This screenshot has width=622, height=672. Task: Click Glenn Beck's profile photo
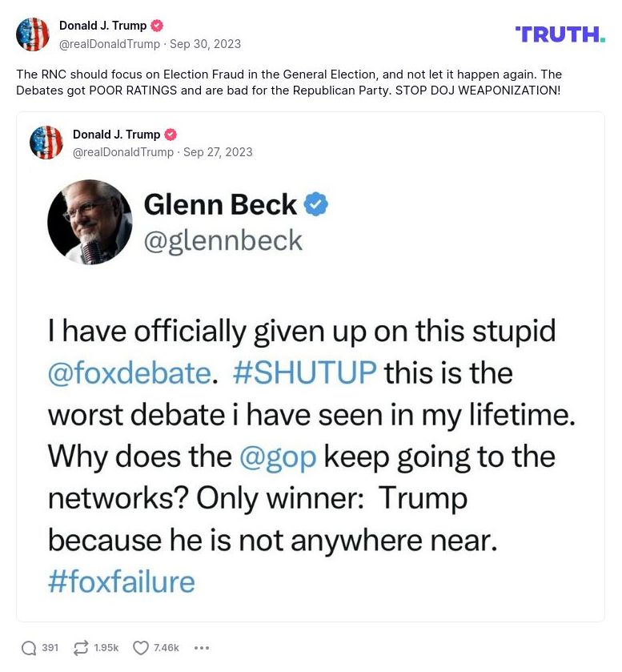(90, 222)
